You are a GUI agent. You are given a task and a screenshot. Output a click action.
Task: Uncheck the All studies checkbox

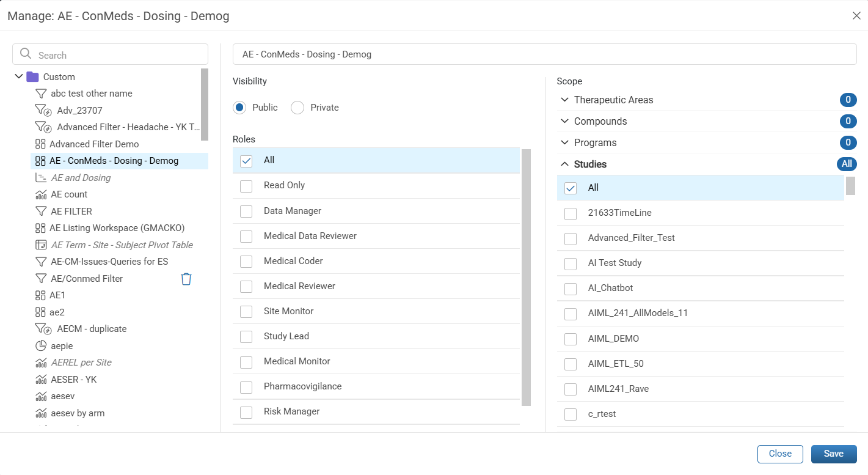571,188
